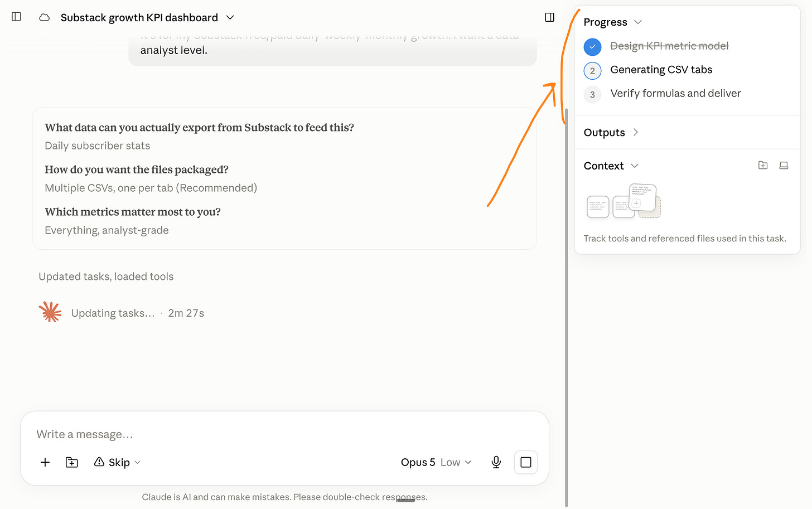Toggle the right side panel icon

point(549,17)
